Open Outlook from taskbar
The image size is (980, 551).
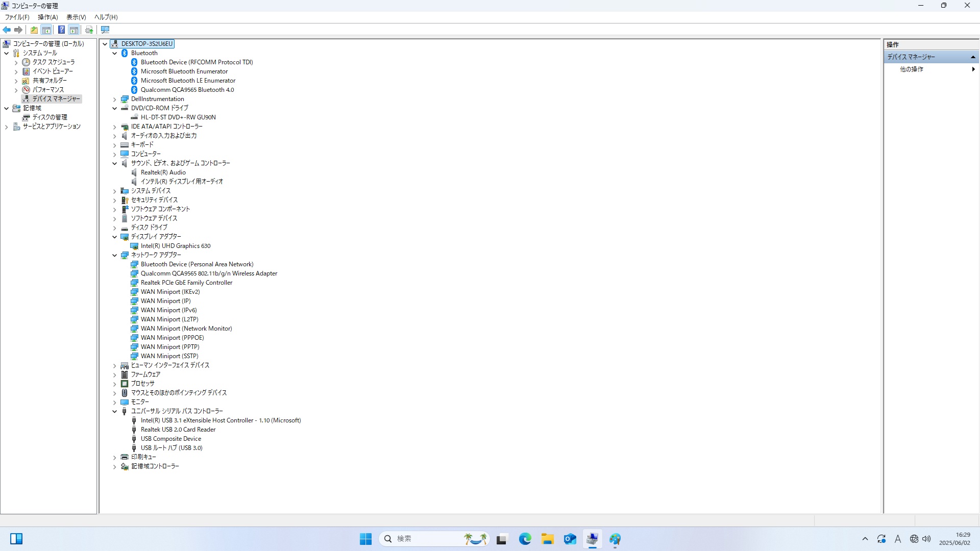[x=570, y=539]
